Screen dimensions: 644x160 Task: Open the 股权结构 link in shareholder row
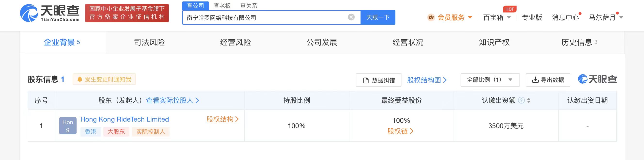pyautogui.click(x=222, y=119)
